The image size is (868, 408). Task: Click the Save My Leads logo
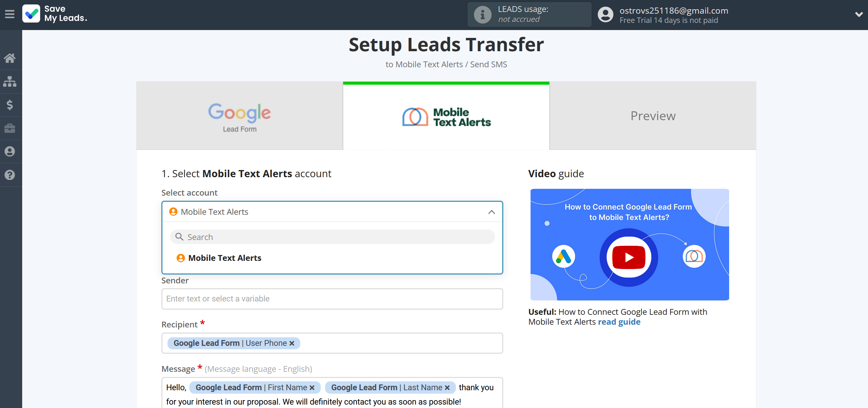[55, 14]
